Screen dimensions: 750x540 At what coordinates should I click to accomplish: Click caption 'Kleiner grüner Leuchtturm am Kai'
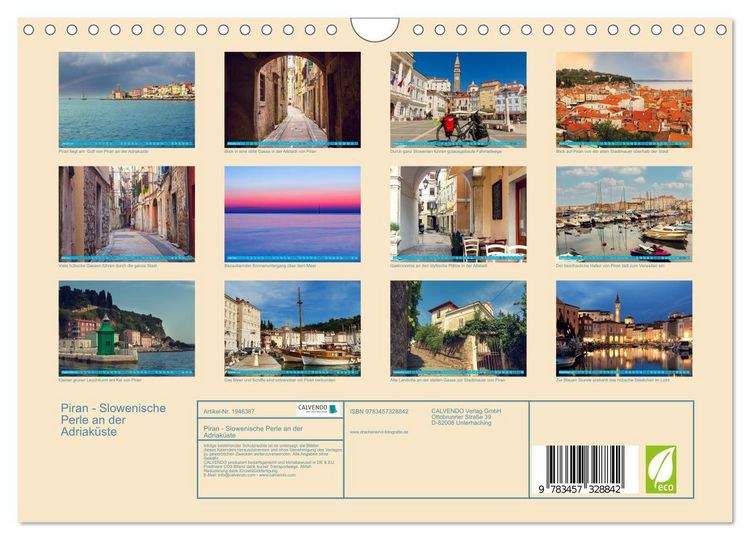pos(99,380)
